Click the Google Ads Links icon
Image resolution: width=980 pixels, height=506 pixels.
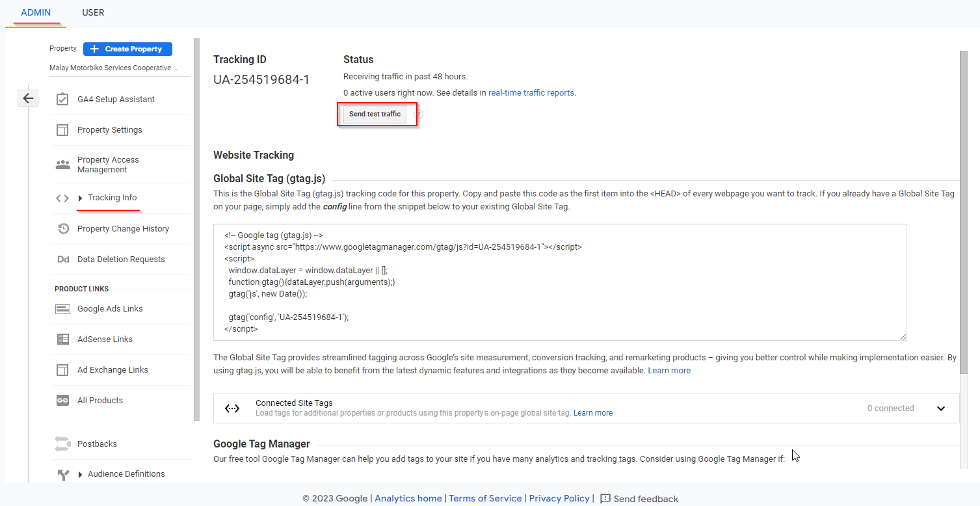point(62,309)
